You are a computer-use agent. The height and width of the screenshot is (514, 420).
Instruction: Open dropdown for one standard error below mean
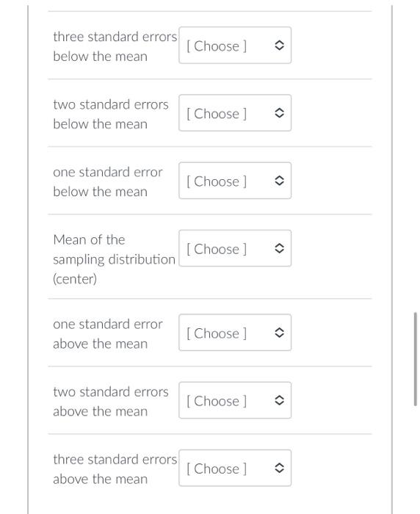[235, 181]
